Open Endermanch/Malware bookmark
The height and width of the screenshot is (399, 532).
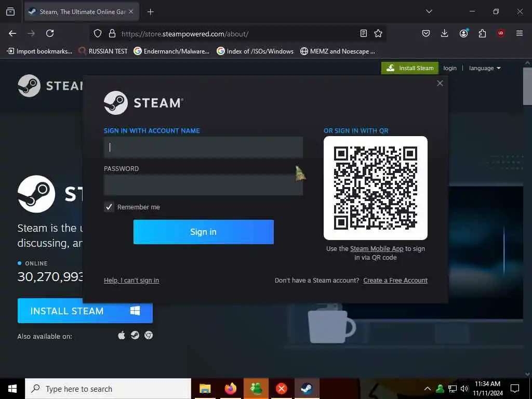click(171, 51)
